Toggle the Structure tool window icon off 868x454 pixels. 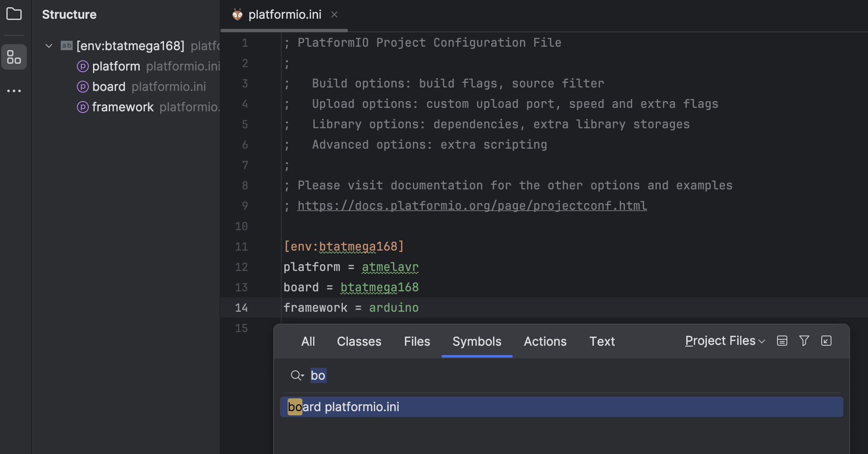[x=14, y=57]
